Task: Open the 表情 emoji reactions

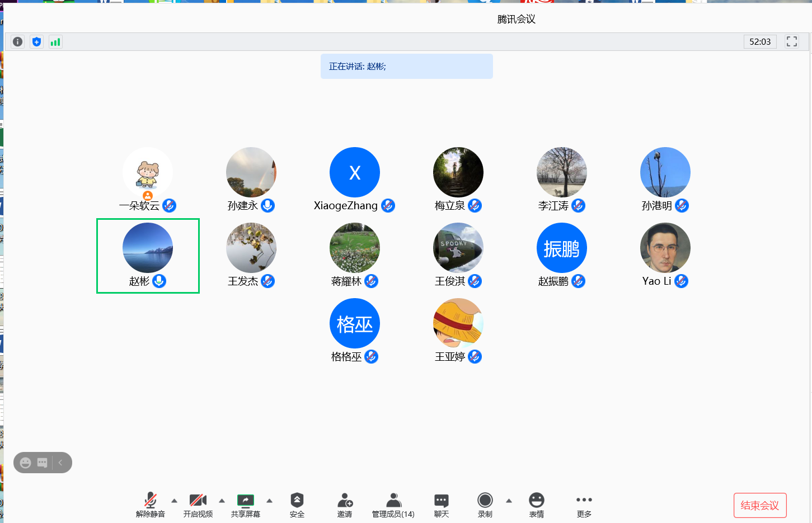Action: [x=536, y=504]
